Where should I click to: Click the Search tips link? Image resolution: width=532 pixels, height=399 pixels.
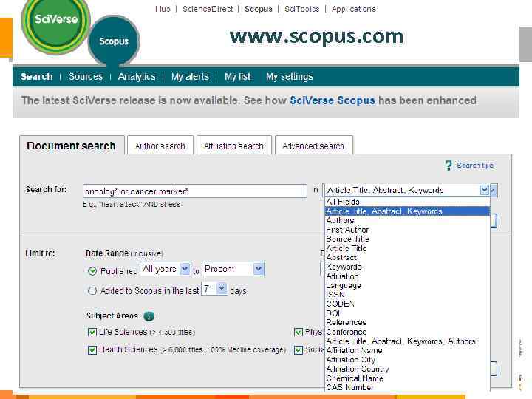click(x=475, y=166)
